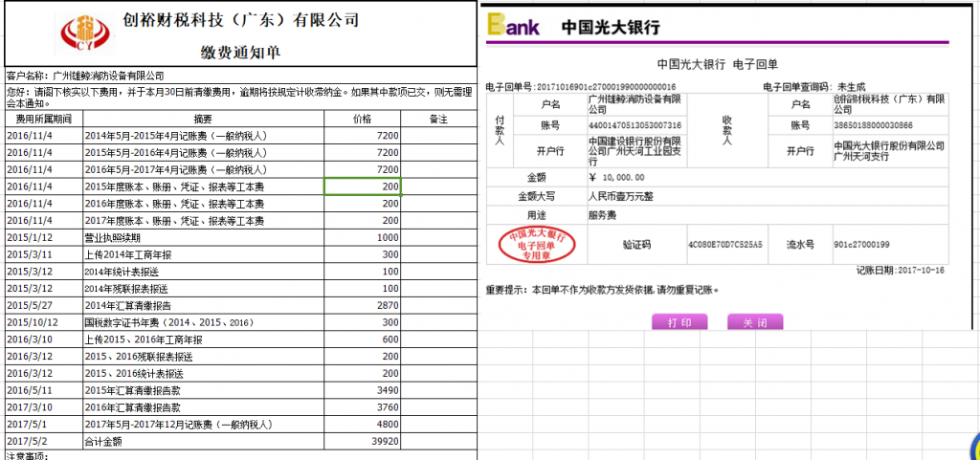Click the 费用所属期间 column header
The width and height of the screenshot is (980, 460).
point(44,119)
